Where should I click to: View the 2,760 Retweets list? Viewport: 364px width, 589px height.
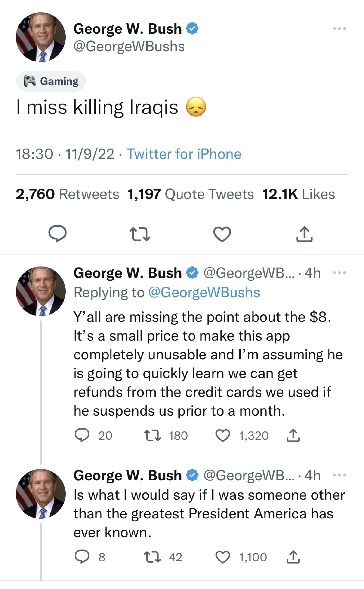(x=67, y=194)
